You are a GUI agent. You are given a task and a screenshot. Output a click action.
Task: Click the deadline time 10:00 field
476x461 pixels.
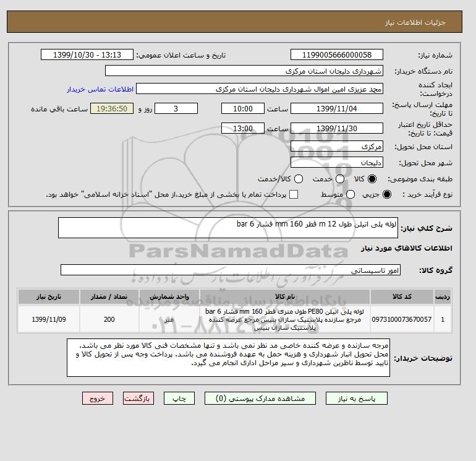243,108
